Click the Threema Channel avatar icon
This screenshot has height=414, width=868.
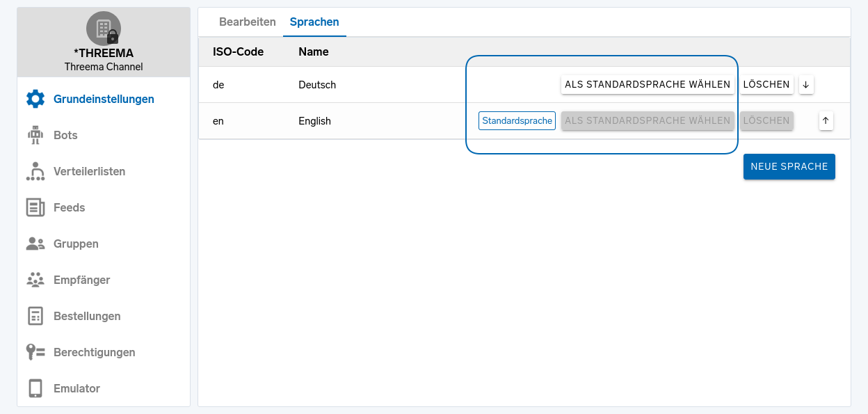click(104, 29)
